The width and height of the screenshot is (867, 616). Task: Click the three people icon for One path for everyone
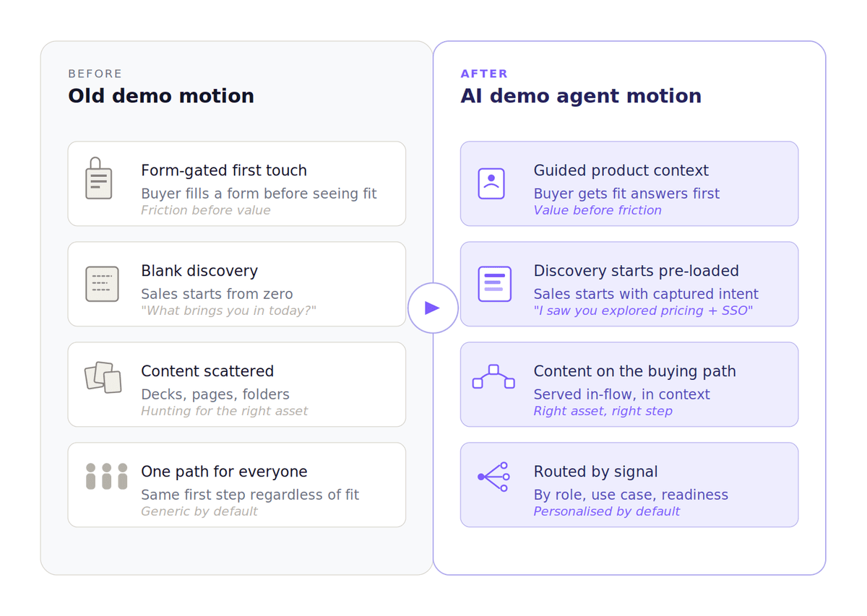[x=106, y=477]
